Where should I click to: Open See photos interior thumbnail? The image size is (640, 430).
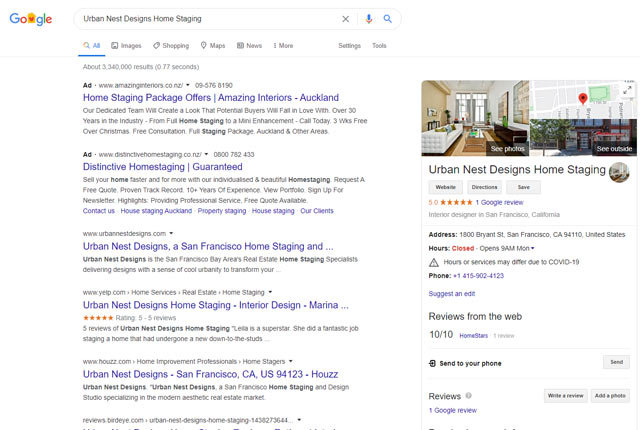point(475,118)
